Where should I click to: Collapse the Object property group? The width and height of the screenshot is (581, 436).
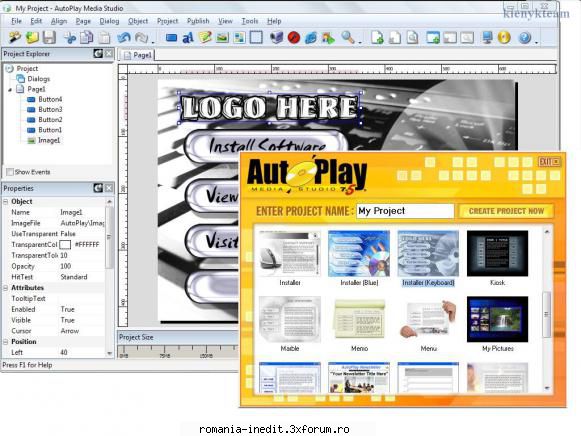pos(6,202)
